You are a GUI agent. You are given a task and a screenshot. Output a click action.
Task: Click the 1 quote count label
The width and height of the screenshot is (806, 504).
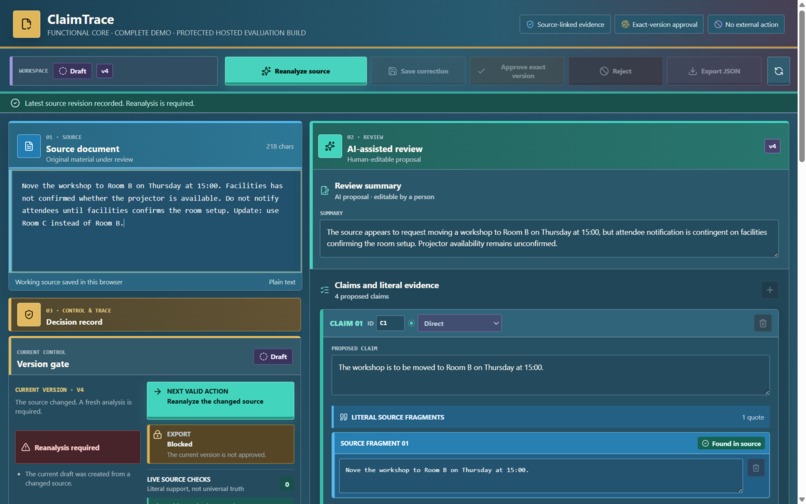pos(753,417)
